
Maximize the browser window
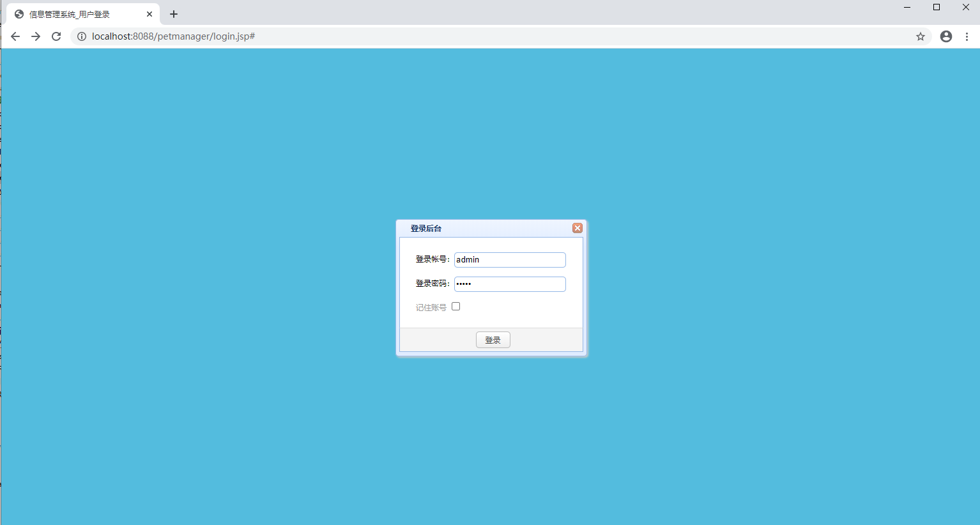pos(937,8)
